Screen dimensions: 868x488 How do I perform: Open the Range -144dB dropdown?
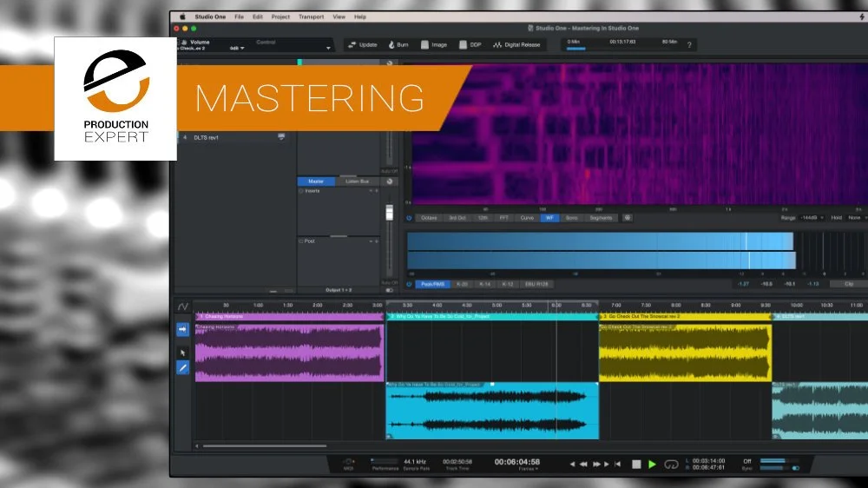click(x=811, y=218)
